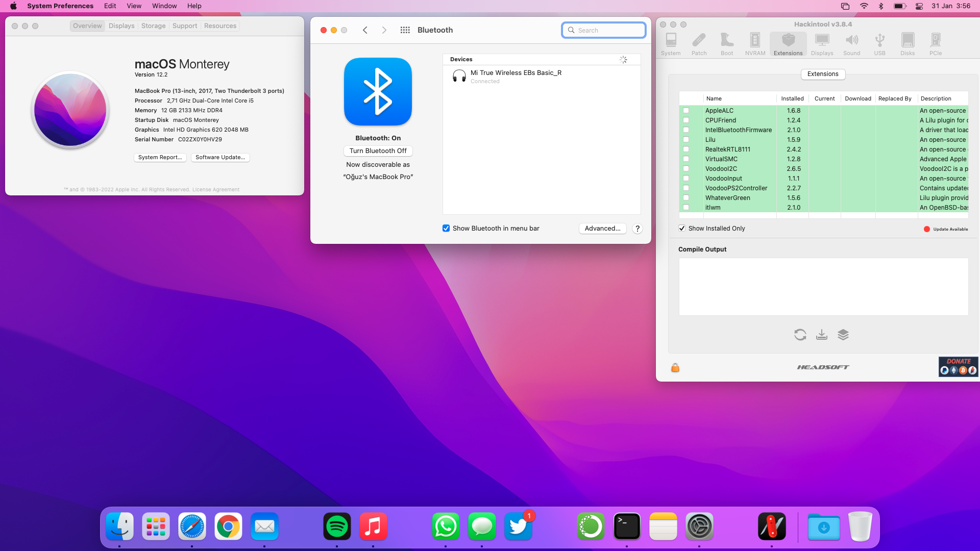980x551 pixels.
Task: Open the Patch tab in Hackintool
Action: pos(699,44)
